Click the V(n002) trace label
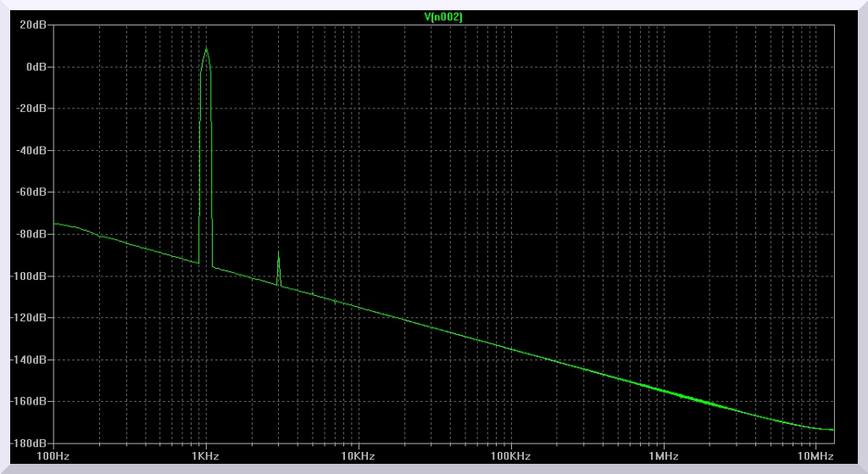The height and width of the screenshot is (474, 868). [x=443, y=17]
